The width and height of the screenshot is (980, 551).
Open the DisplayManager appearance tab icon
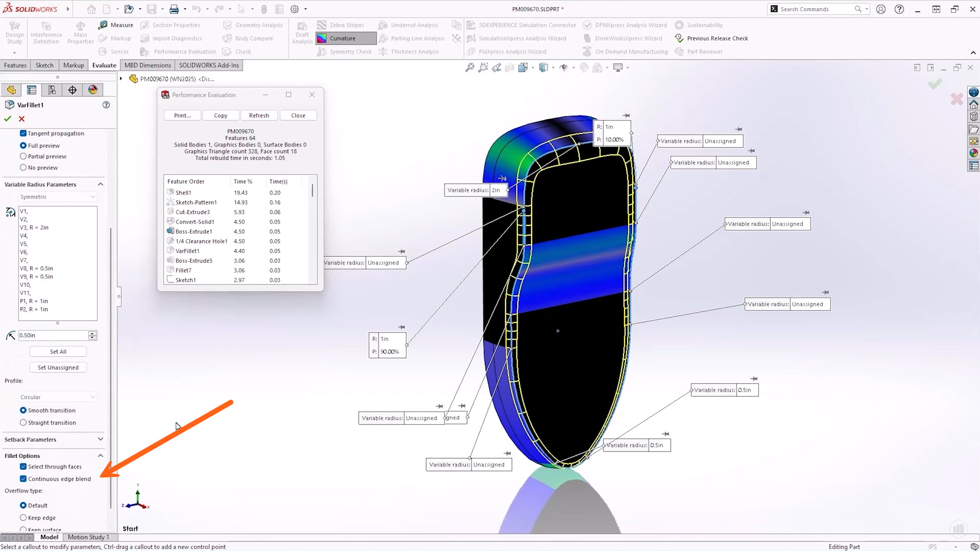pyautogui.click(x=92, y=90)
